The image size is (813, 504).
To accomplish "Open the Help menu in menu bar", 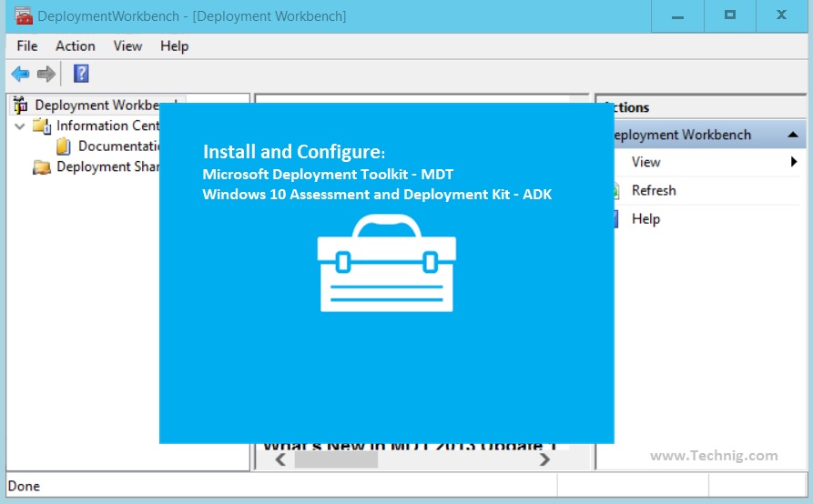I will 174,46.
